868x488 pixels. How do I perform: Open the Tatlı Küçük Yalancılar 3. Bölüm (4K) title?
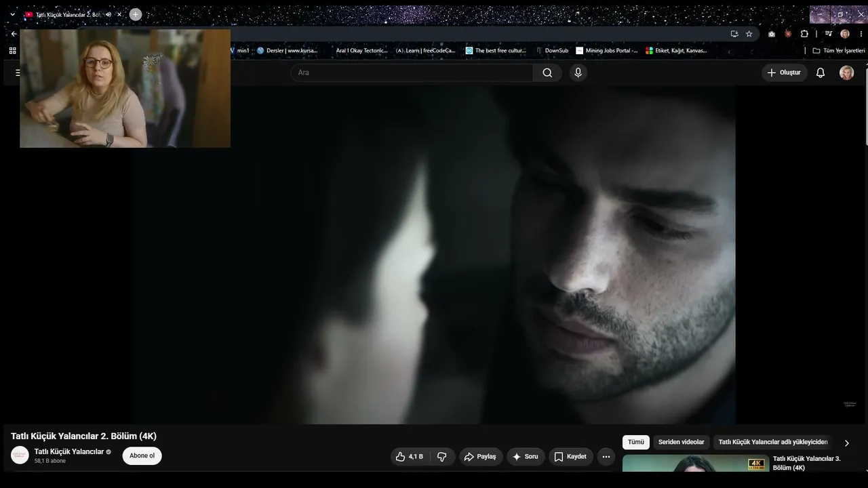coord(806,463)
